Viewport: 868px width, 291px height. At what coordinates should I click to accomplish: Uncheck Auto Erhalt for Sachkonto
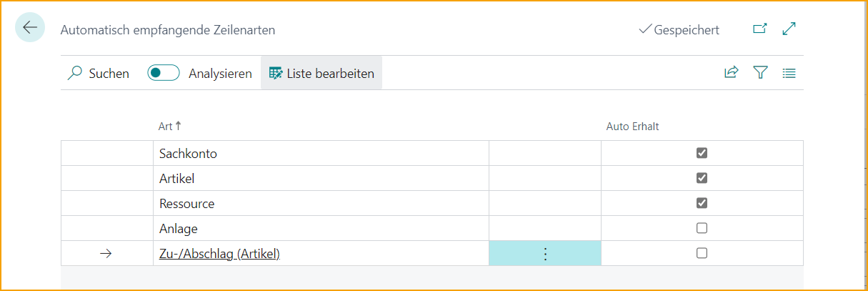click(x=702, y=153)
